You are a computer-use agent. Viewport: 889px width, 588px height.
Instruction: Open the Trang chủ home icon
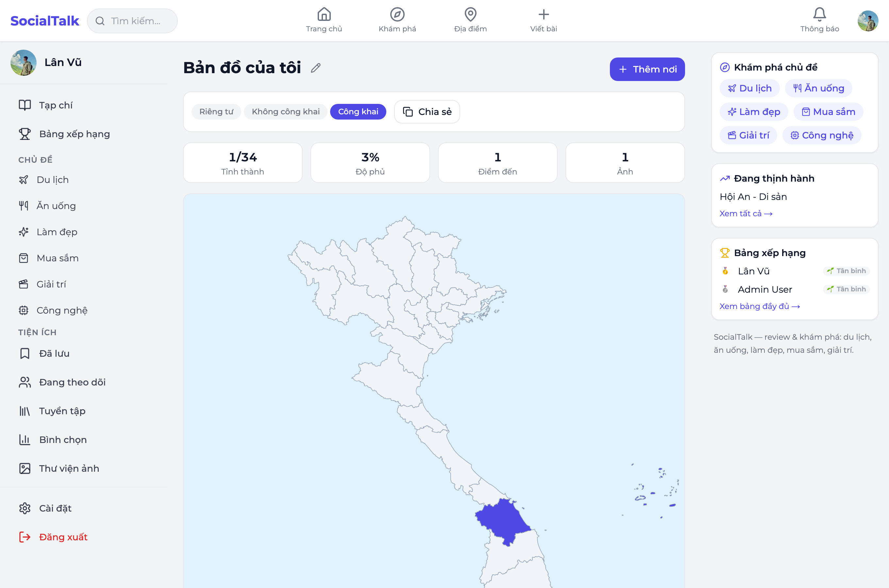(x=324, y=15)
